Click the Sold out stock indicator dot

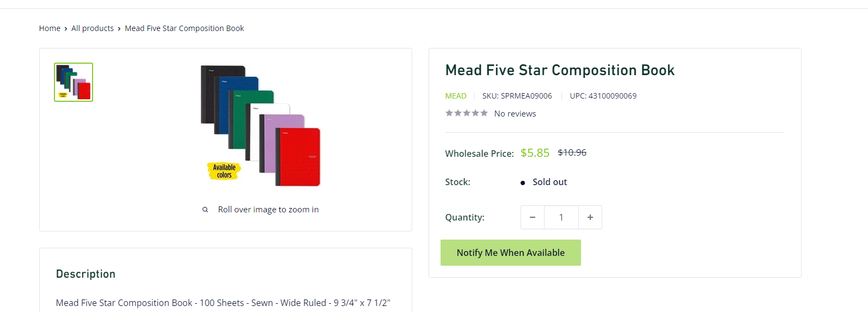[523, 183]
